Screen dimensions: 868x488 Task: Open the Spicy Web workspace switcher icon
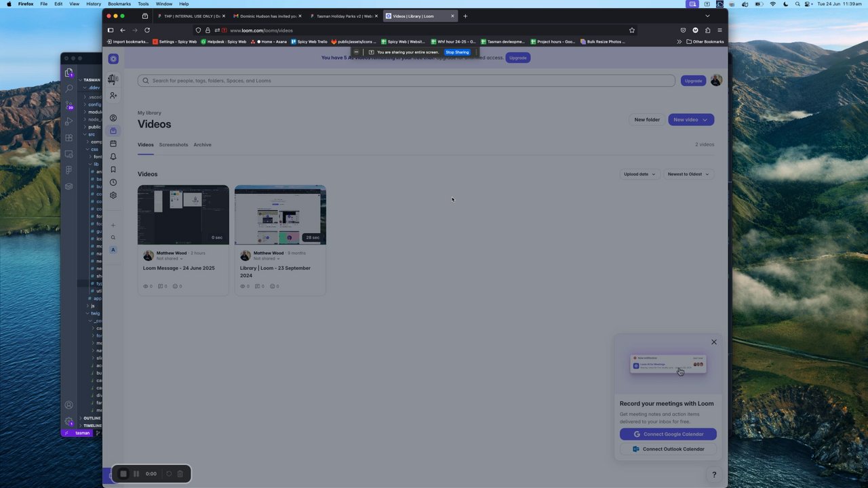pyautogui.click(x=113, y=79)
